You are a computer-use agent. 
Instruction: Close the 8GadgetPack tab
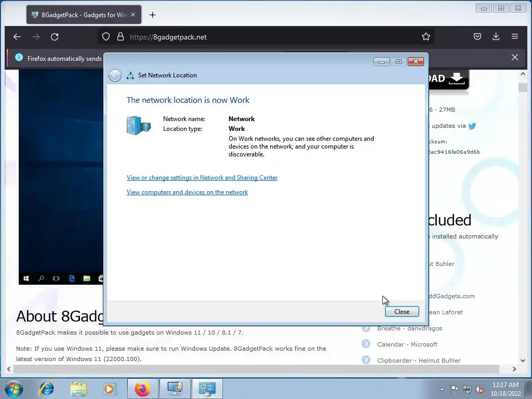[x=133, y=15]
